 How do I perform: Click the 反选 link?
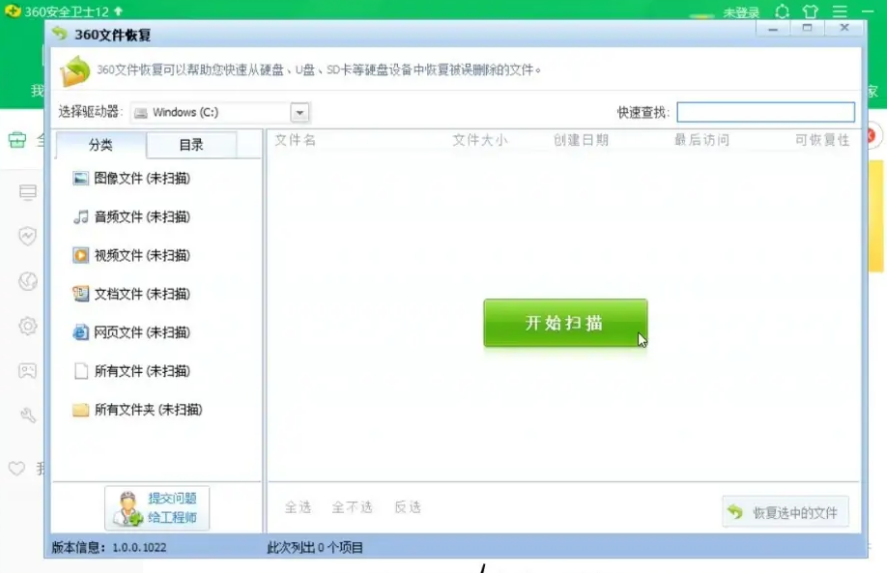pyautogui.click(x=407, y=507)
